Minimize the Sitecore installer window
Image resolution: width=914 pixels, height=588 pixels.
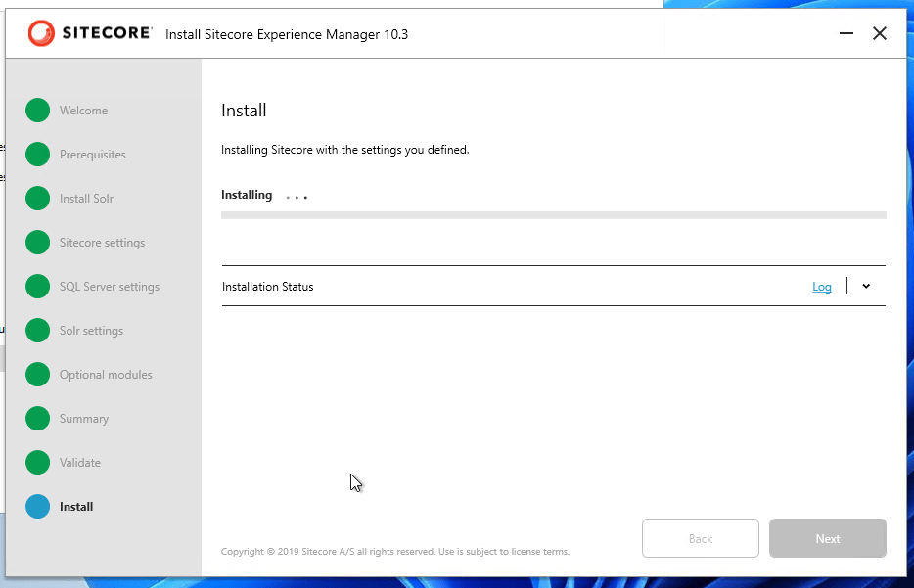tap(846, 34)
